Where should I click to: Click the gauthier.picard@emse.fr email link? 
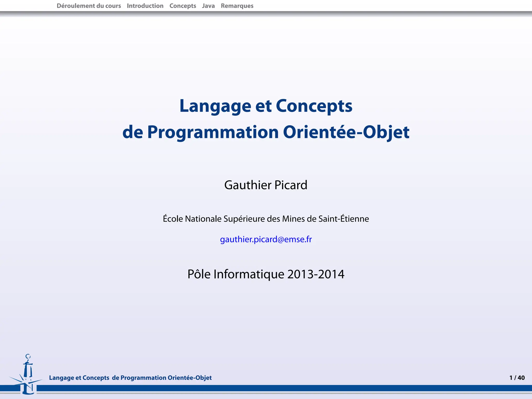pos(266,239)
